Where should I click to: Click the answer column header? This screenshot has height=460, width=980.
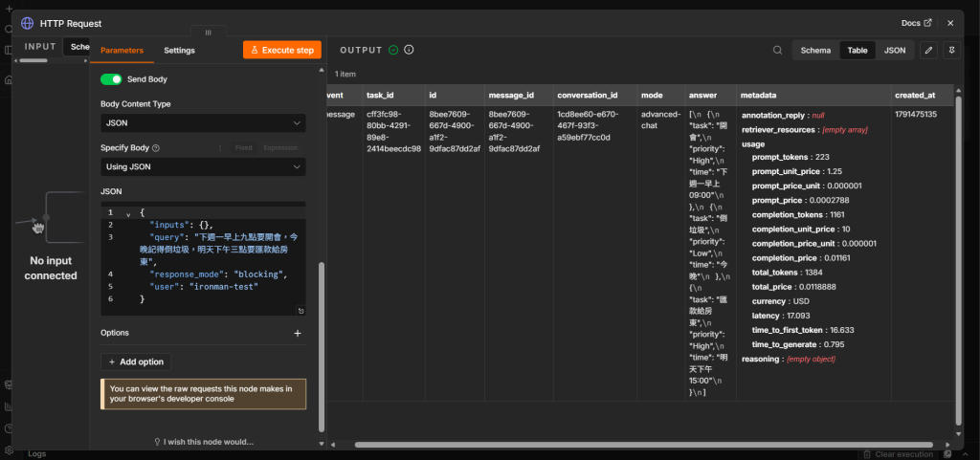[709, 96]
